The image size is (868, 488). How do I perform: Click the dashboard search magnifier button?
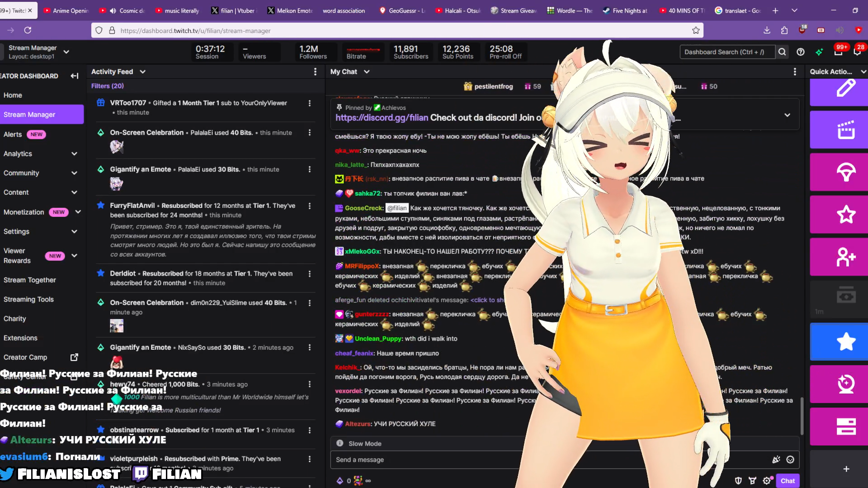click(x=782, y=52)
